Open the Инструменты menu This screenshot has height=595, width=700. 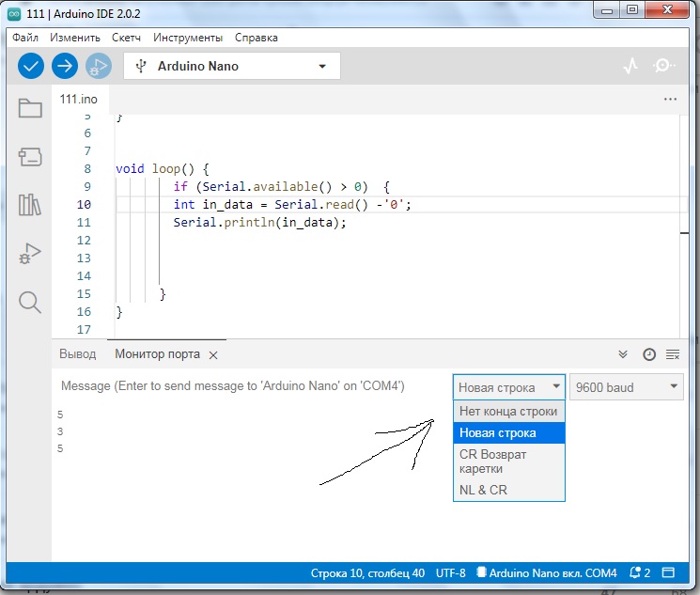point(188,38)
